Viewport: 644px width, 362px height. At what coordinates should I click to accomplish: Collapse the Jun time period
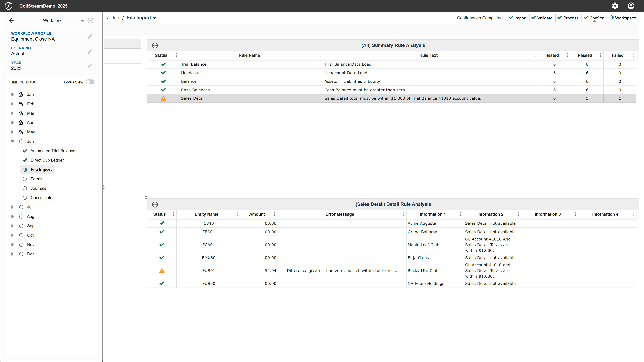pos(12,141)
